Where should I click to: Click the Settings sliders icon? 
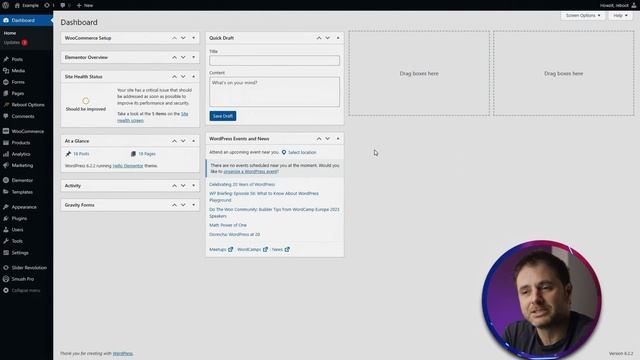6,253
